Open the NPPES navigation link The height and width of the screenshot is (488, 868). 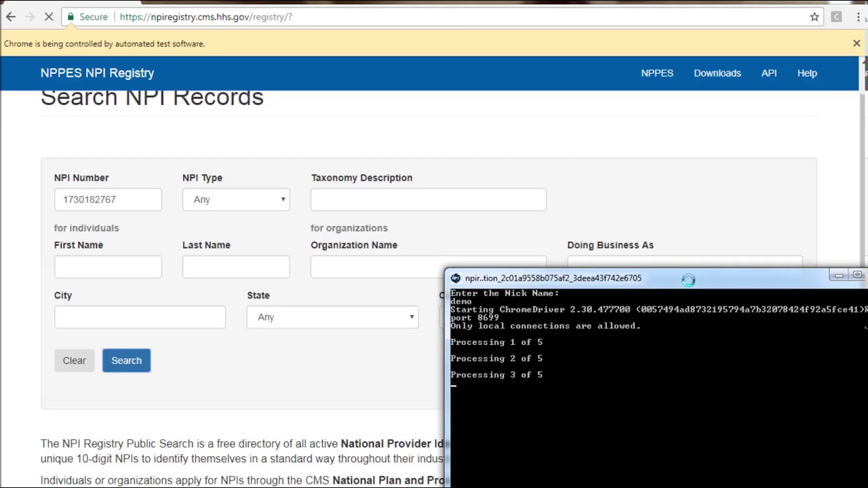pos(657,73)
